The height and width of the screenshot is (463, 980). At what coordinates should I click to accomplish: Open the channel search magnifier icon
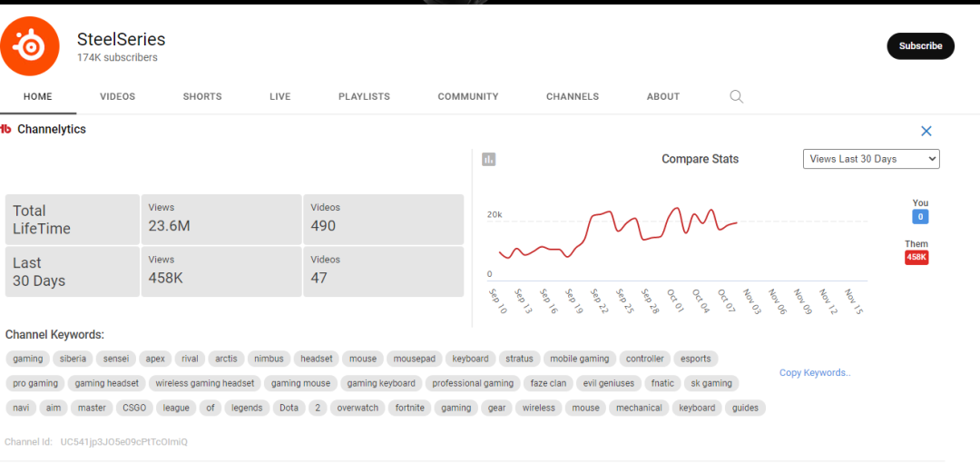737,96
